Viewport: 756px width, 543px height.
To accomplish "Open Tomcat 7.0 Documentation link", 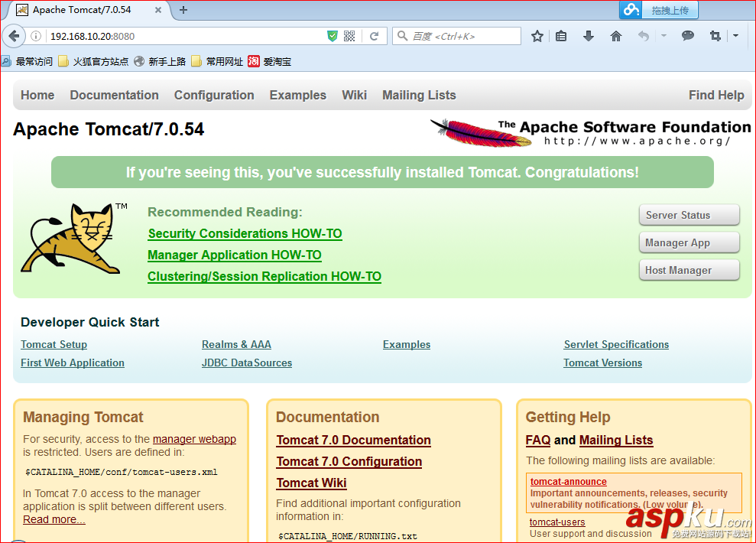I will pos(353,440).
